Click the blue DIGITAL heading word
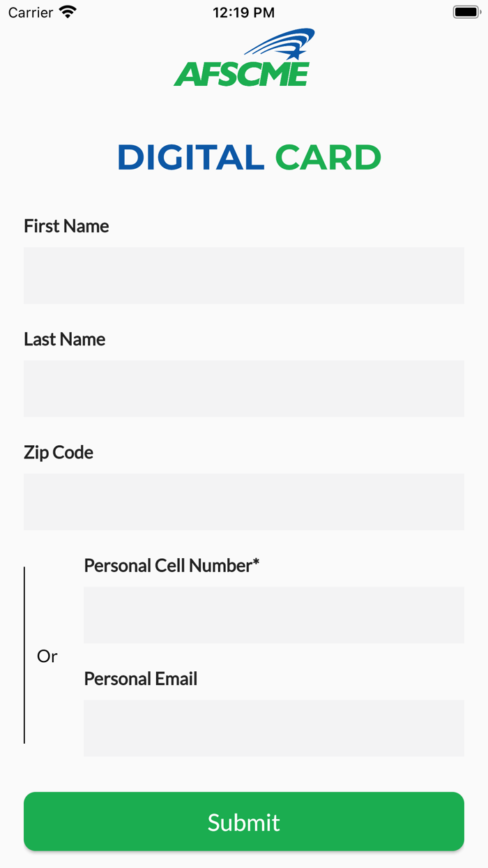Image resolution: width=488 pixels, height=868 pixels. (190, 158)
